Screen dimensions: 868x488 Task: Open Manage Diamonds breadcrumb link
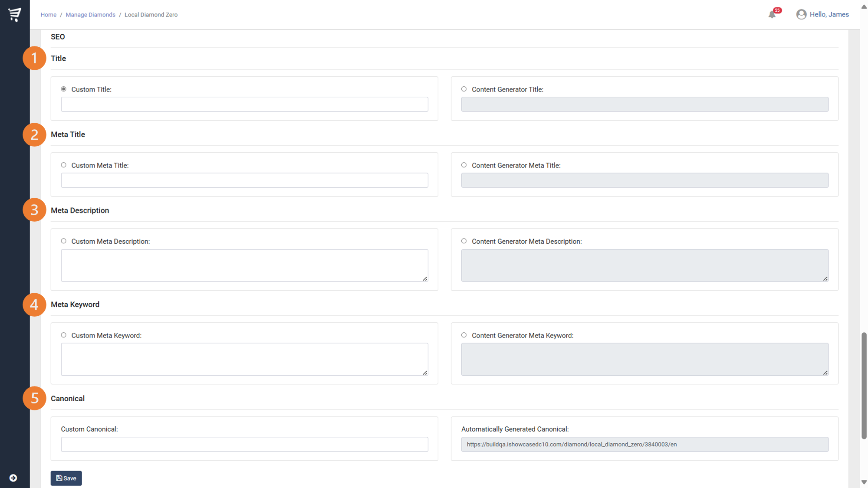tap(90, 15)
